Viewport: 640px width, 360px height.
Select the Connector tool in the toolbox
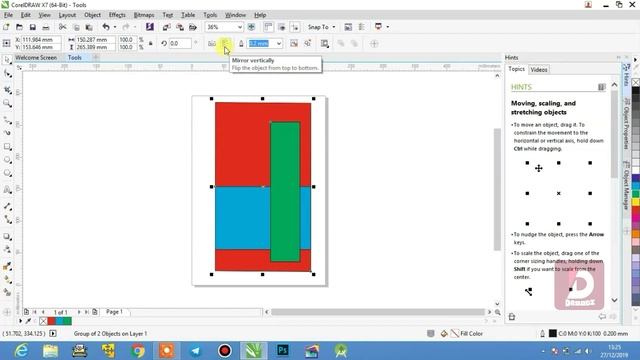tap(7, 220)
